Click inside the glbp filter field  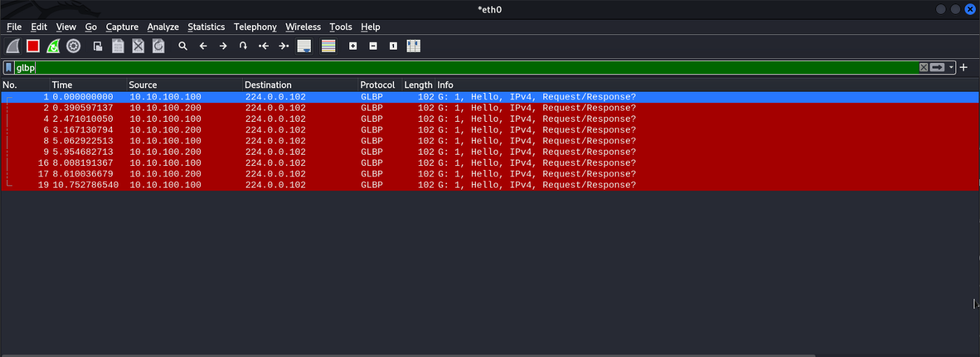click(x=420, y=68)
